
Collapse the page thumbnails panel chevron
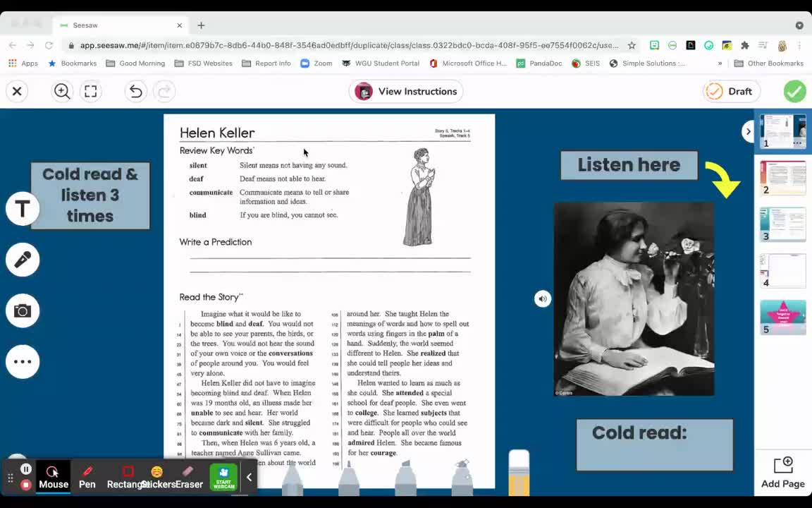(748, 131)
